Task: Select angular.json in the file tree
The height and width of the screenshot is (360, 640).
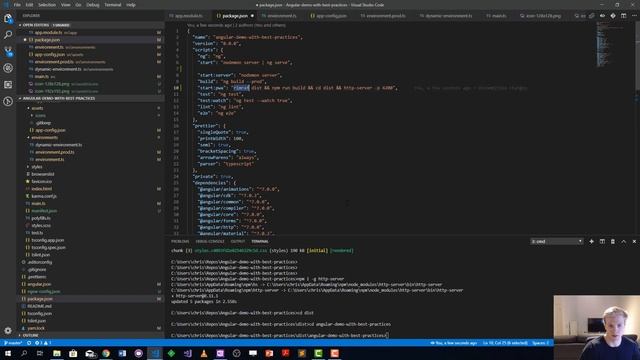Action: tap(39, 284)
